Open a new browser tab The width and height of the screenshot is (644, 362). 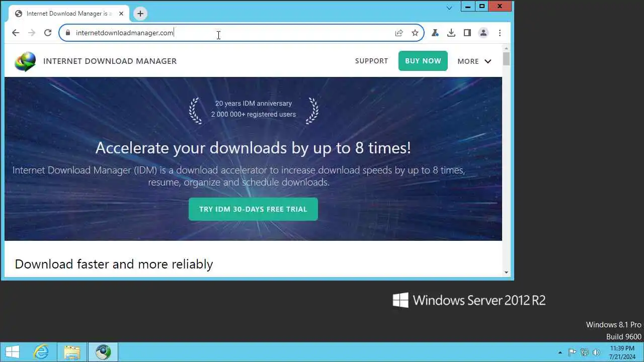140,14
